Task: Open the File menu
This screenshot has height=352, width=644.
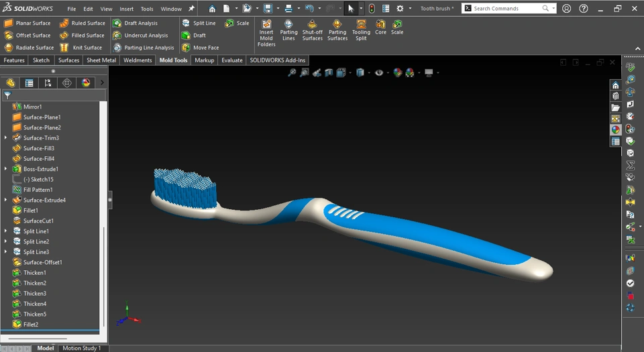Action: point(72,9)
